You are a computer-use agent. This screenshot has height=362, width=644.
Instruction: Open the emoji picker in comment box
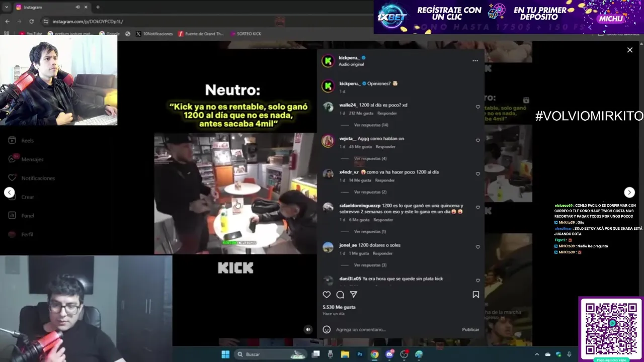tap(327, 329)
